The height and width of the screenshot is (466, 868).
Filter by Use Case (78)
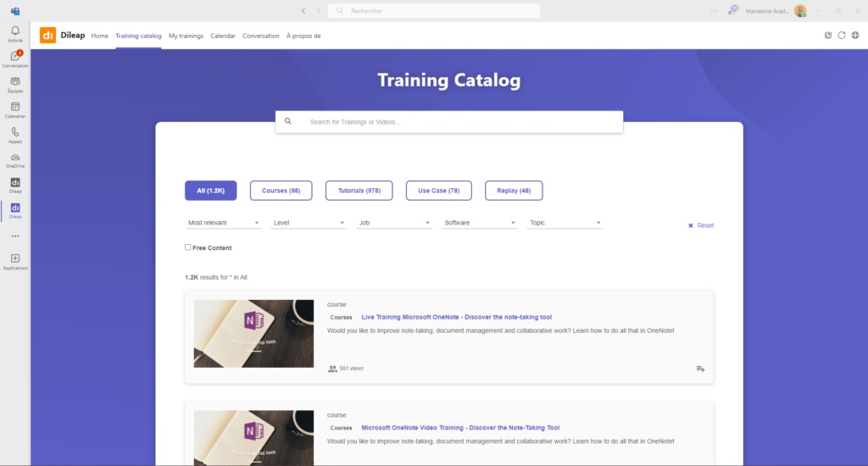439,191
